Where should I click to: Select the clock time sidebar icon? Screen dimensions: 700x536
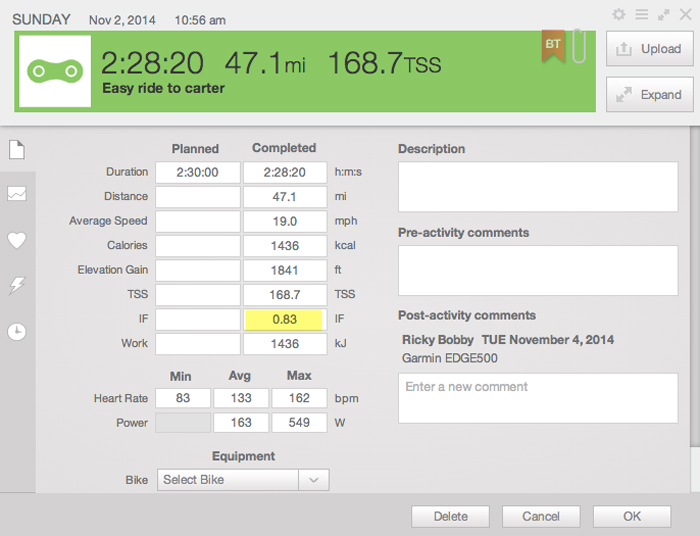17,332
